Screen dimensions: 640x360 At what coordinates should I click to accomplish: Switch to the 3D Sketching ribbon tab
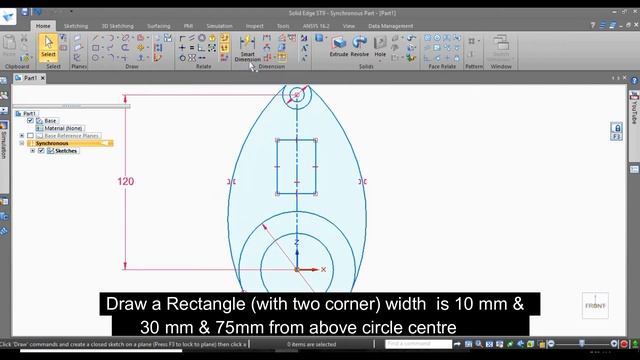point(118,26)
